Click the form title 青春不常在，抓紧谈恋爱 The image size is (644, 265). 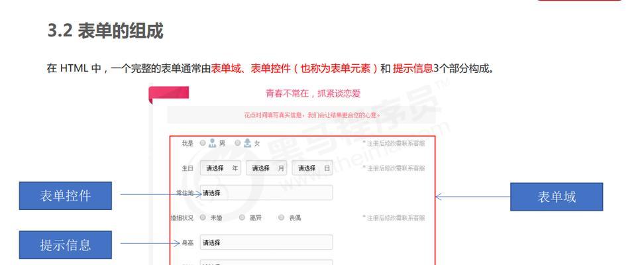point(313,93)
